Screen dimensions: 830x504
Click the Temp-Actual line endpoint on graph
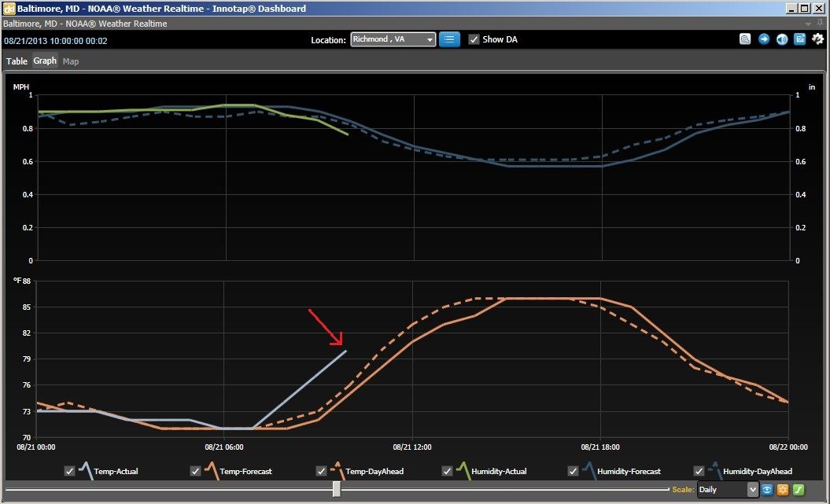(x=346, y=350)
